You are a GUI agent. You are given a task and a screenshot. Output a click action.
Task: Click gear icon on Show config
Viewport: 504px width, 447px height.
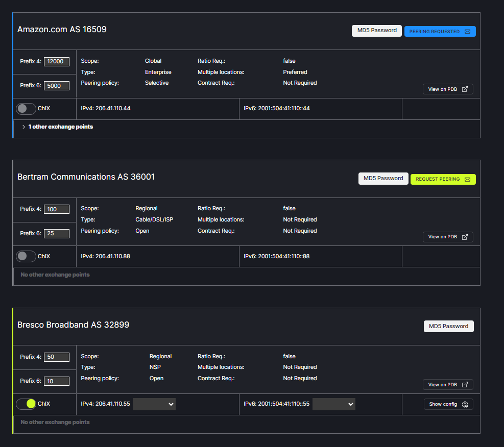click(465, 404)
